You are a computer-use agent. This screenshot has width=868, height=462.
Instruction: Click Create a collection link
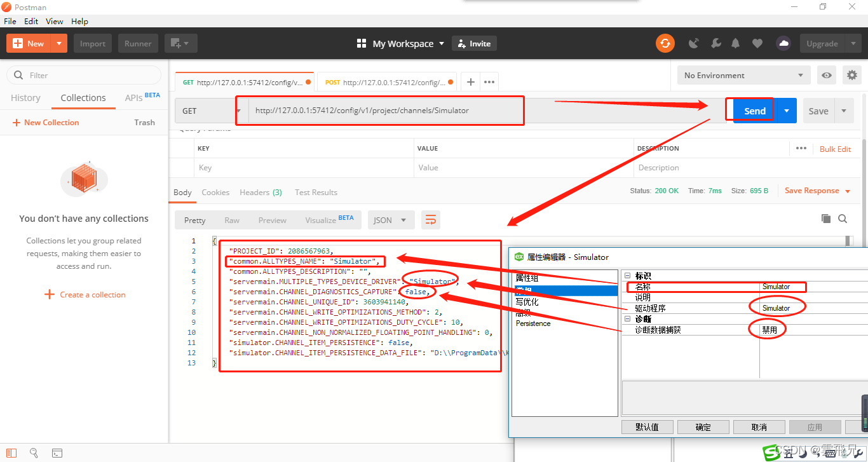pyautogui.click(x=85, y=295)
